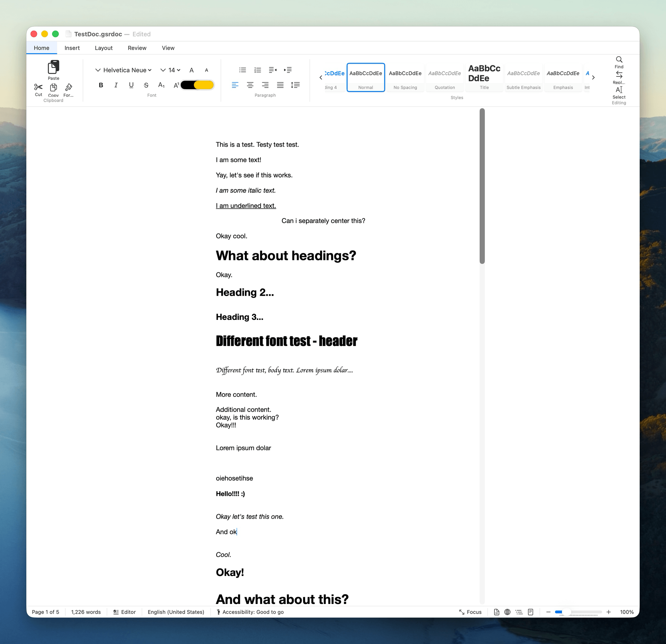Toggle underline formatting
This screenshot has width=666, height=644.
tap(131, 85)
